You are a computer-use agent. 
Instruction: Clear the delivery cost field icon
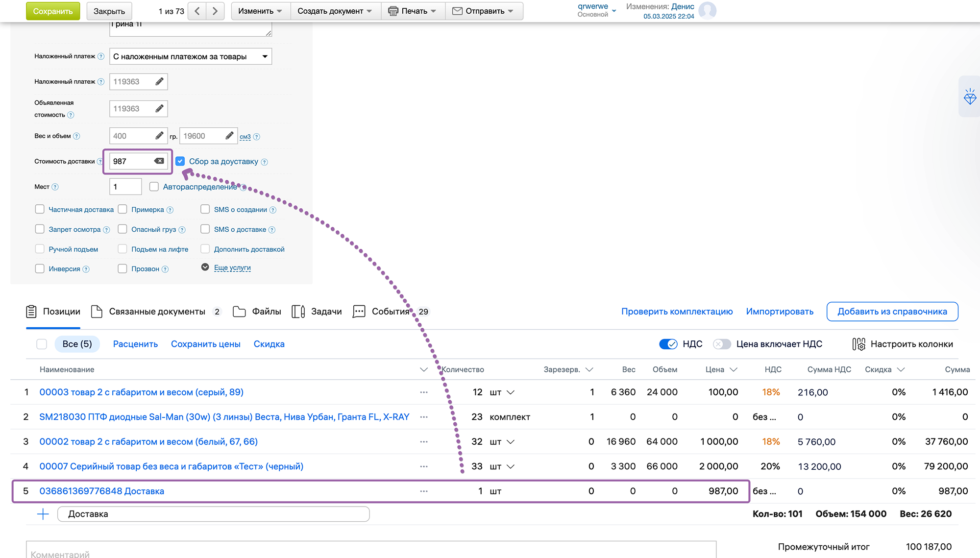click(x=159, y=161)
